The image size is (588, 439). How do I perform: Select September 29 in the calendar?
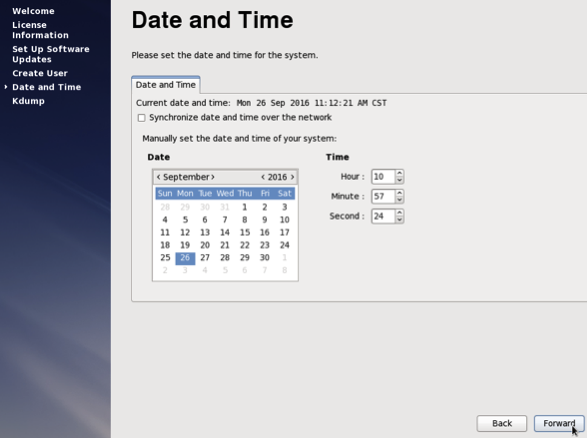244,258
